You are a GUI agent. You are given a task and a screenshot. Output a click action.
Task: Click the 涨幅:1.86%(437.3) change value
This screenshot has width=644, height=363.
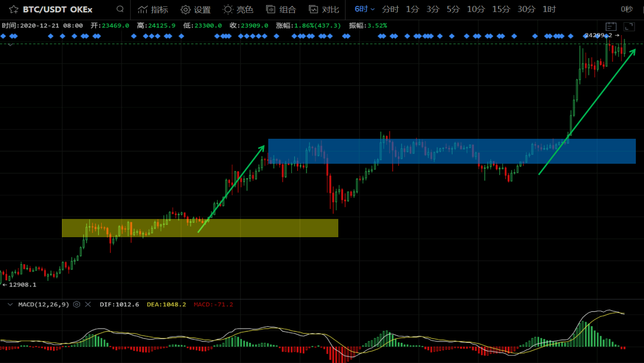click(309, 25)
